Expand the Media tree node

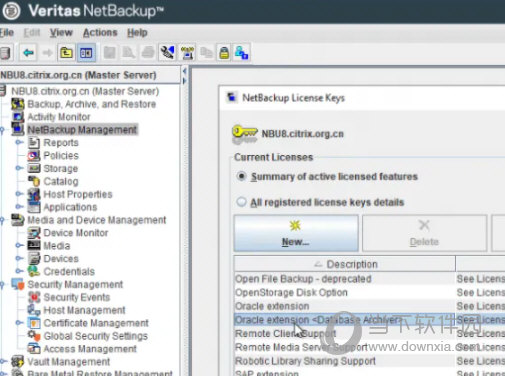tap(19, 245)
